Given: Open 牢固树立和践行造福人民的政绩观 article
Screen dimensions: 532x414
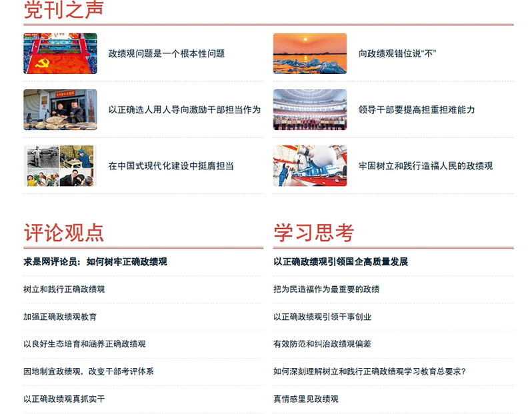Looking at the screenshot, I should click(x=425, y=166).
